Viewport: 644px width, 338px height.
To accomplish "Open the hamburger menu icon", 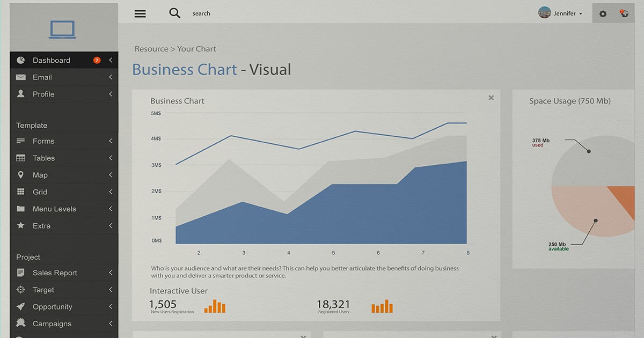I will click(140, 13).
